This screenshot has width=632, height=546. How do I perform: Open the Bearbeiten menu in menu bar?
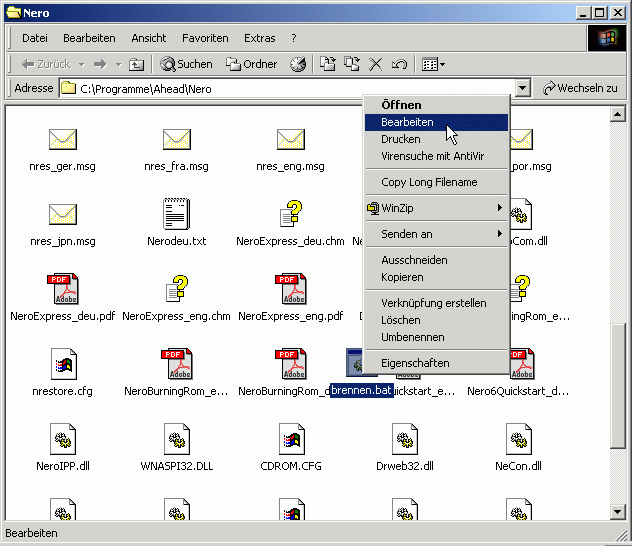coord(89,38)
